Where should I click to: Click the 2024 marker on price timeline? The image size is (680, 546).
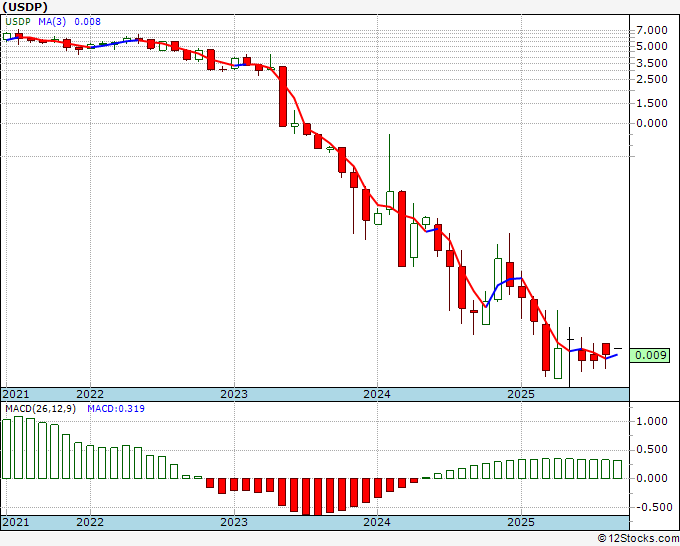pos(377,394)
